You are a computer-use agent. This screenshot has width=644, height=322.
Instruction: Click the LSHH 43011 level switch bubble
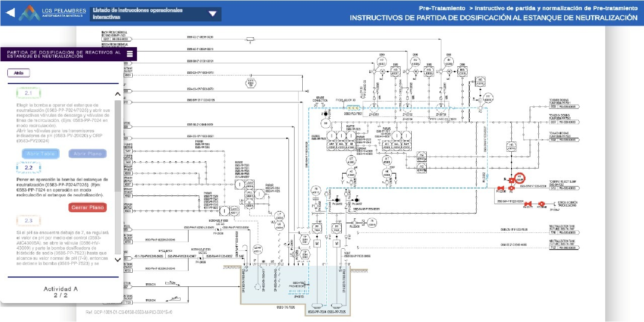[x=257, y=250]
